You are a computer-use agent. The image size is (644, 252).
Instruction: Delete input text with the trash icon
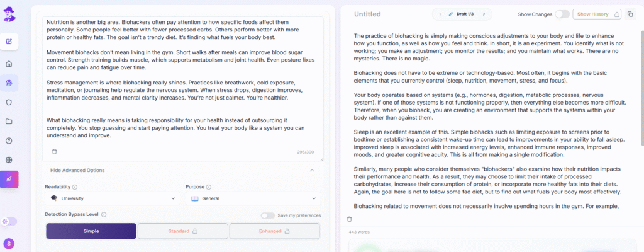click(x=54, y=151)
